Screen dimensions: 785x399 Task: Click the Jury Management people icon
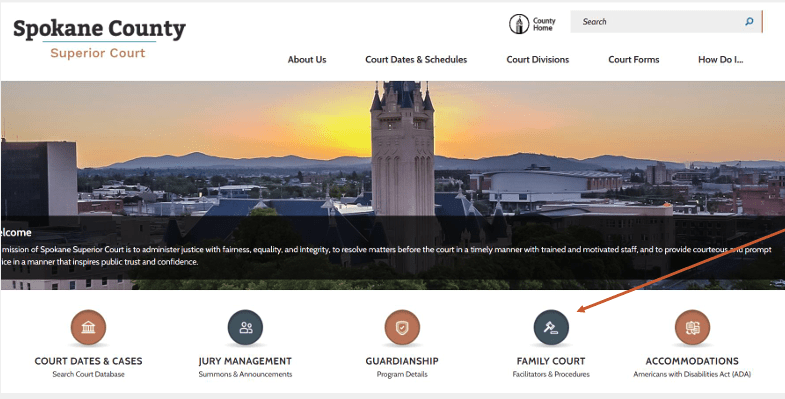[x=245, y=327]
